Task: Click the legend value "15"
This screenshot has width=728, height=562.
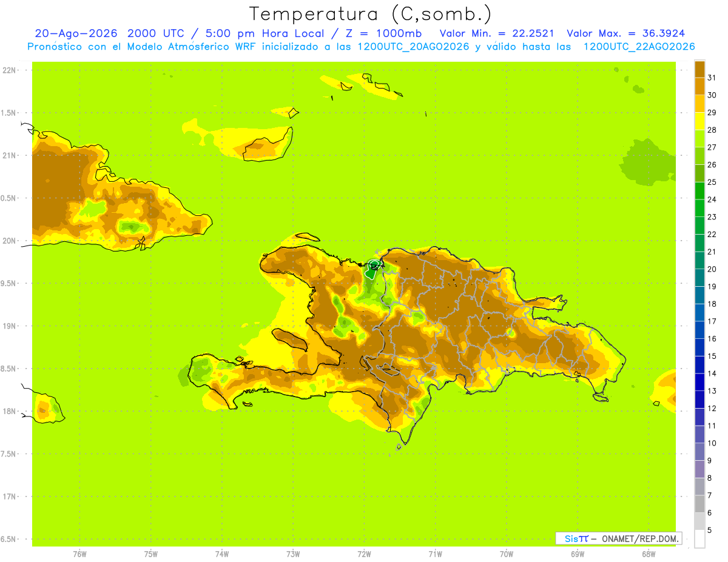Action: (x=712, y=356)
